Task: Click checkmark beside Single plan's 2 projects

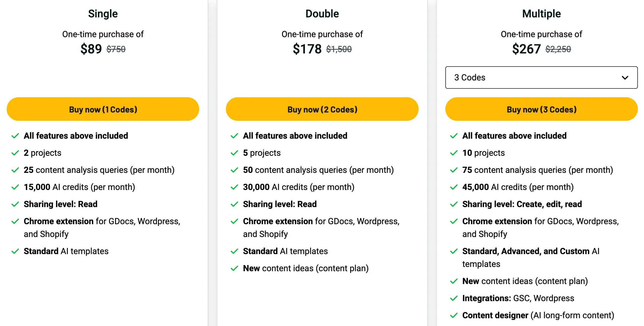Action: [x=15, y=153]
